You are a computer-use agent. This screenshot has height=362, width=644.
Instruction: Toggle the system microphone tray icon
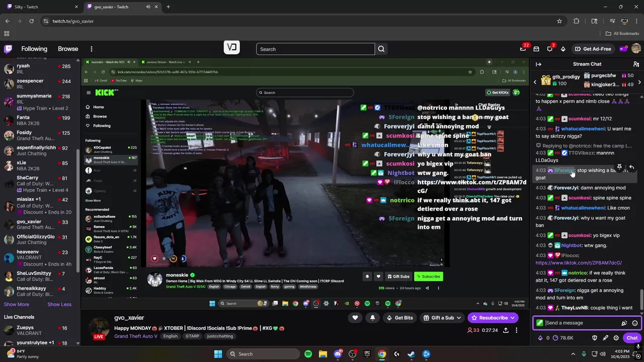[x=584, y=354]
